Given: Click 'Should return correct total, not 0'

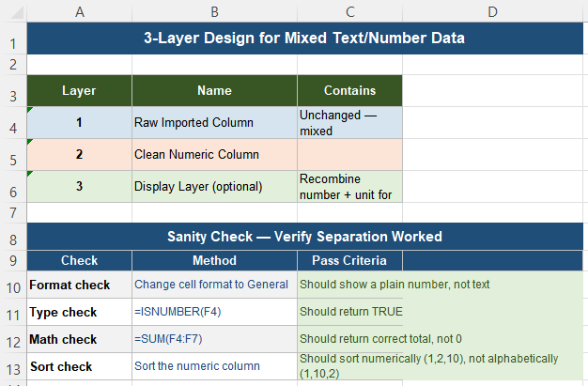Looking at the screenshot, I should [x=380, y=339].
